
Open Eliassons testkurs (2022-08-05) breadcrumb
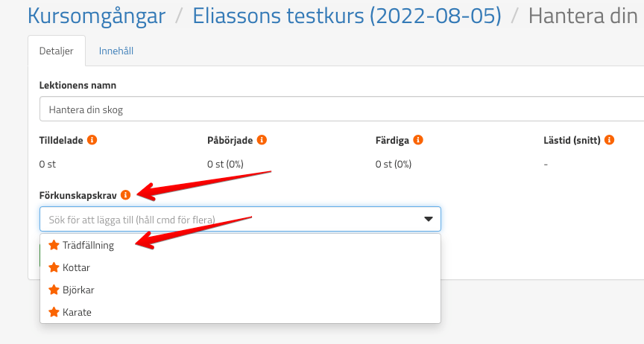click(347, 15)
